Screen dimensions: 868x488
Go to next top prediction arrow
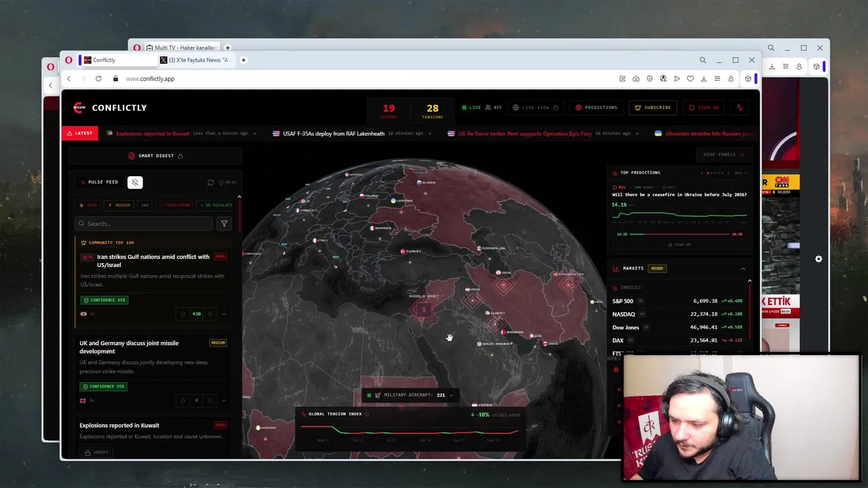tap(729, 173)
